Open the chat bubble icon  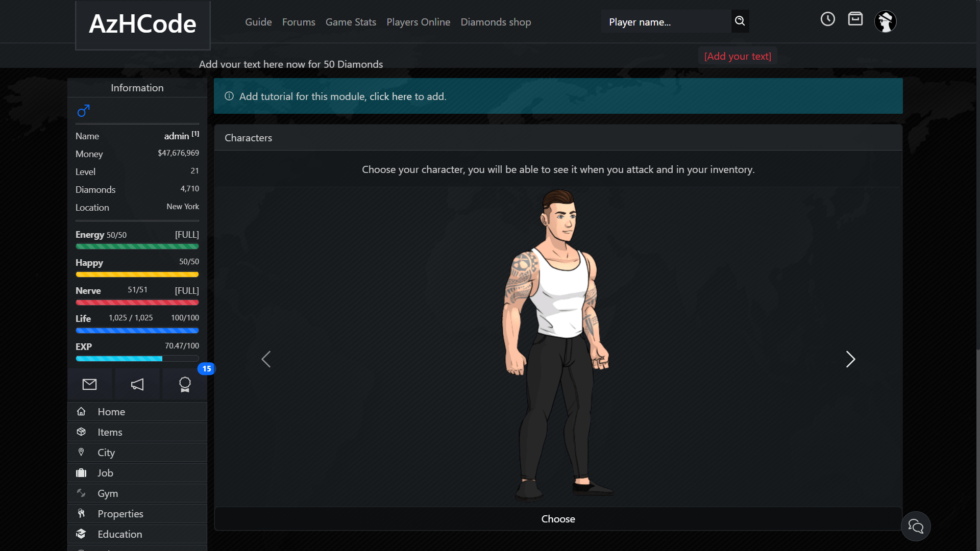coord(916,526)
